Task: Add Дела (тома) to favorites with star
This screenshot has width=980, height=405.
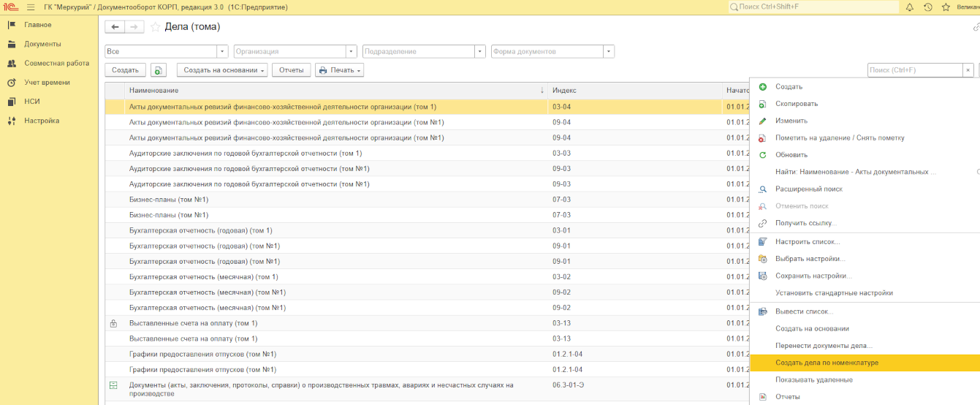Action: [x=155, y=27]
